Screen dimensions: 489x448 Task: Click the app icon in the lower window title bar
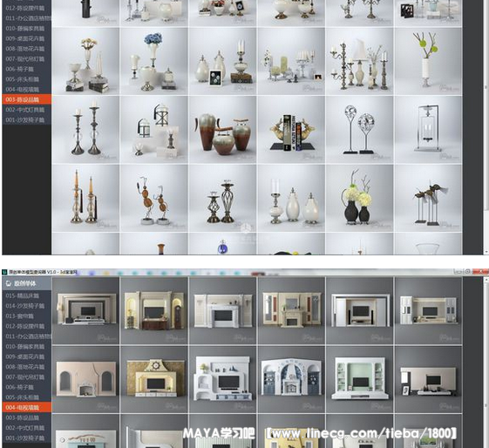tap(5, 272)
